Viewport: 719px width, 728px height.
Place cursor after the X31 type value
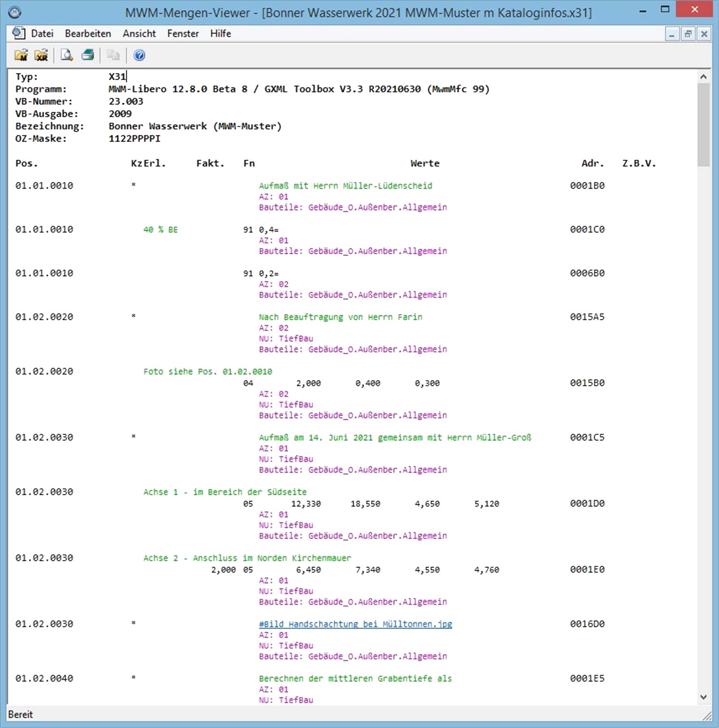(x=127, y=77)
